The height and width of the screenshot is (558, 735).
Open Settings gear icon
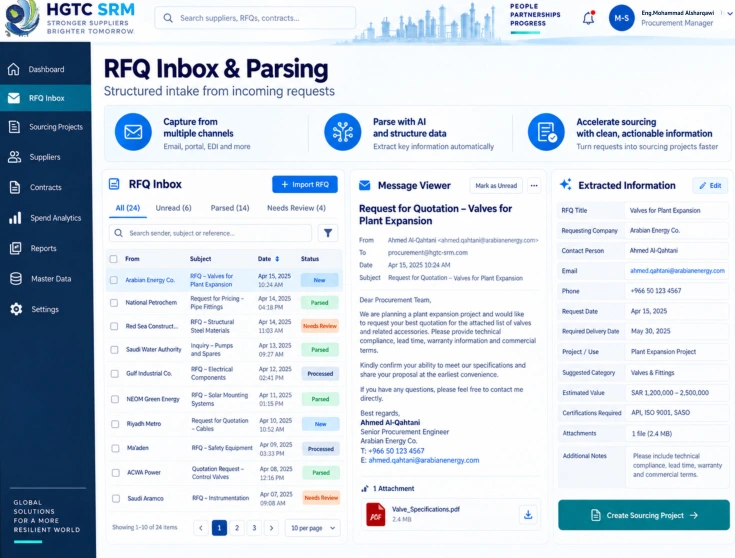16,309
